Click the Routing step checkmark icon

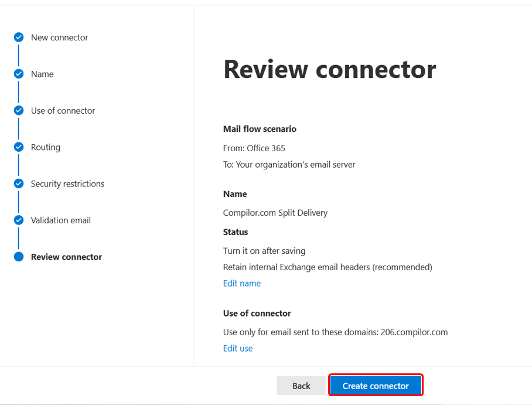(x=19, y=147)
